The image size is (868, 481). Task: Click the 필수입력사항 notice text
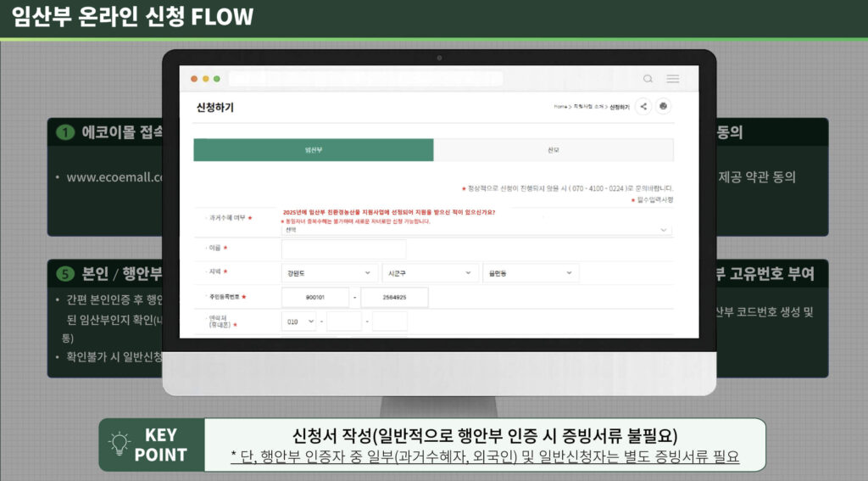[x=652, y=199]
